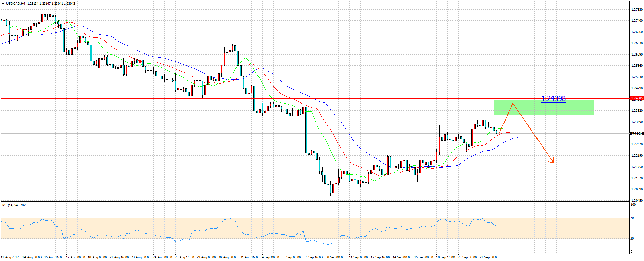Click the RSI(14) indicator label

point(14,205)
